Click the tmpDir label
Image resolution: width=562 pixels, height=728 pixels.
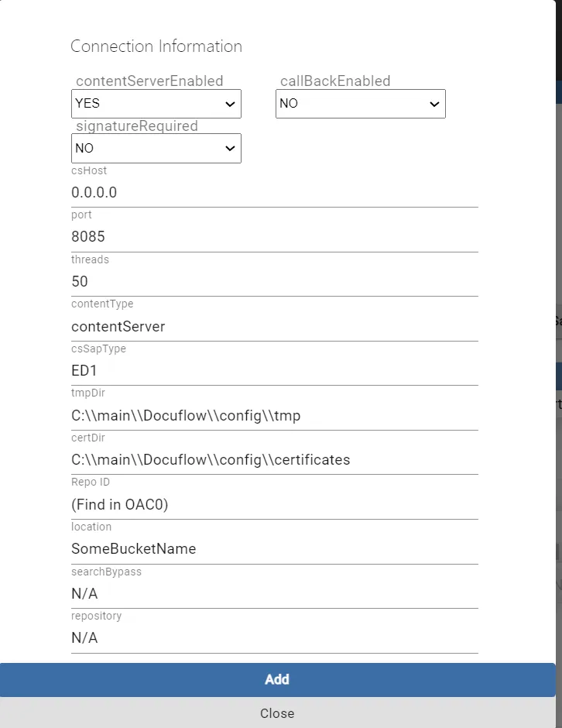[x=88, y=393]
